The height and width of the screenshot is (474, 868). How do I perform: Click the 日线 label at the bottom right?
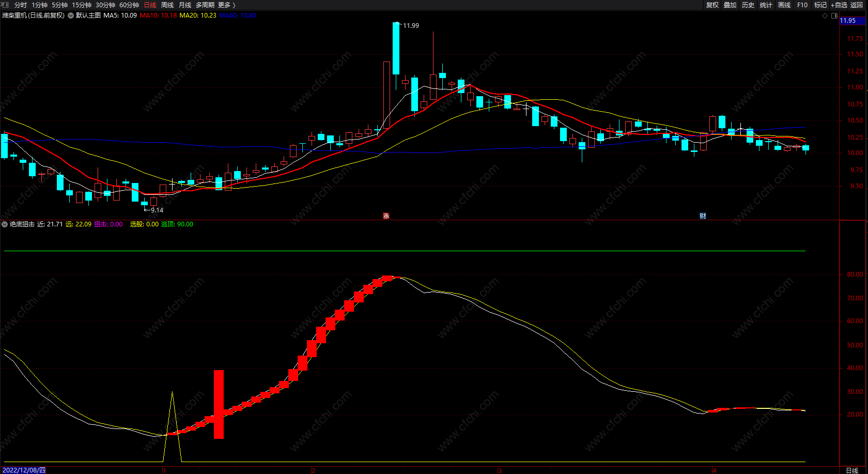tap(852, 470)
